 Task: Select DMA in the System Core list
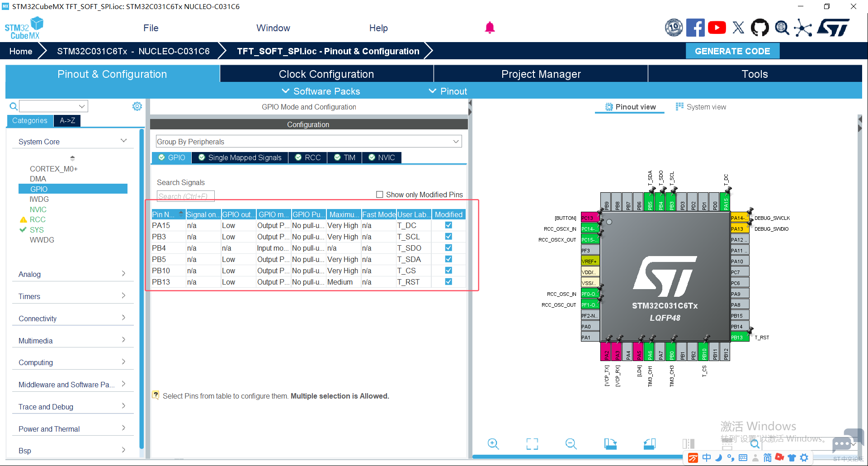point(38,179)
